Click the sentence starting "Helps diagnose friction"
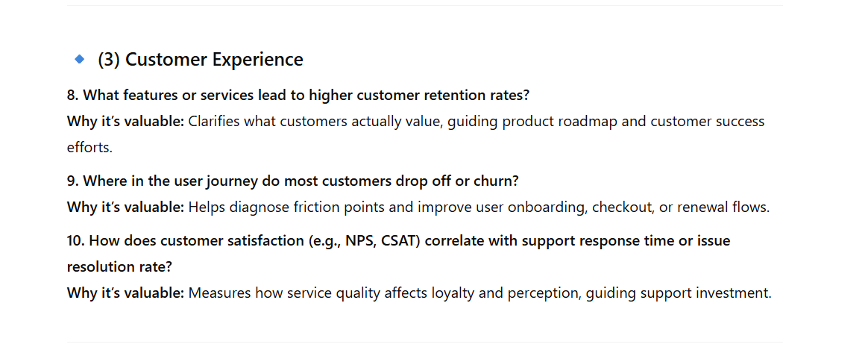 point(479,207)
